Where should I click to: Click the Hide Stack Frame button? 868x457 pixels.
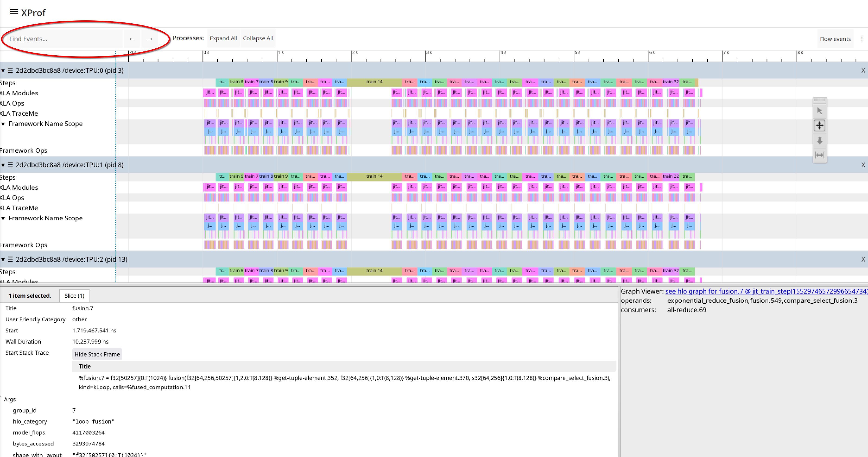(x=97, y=354)
